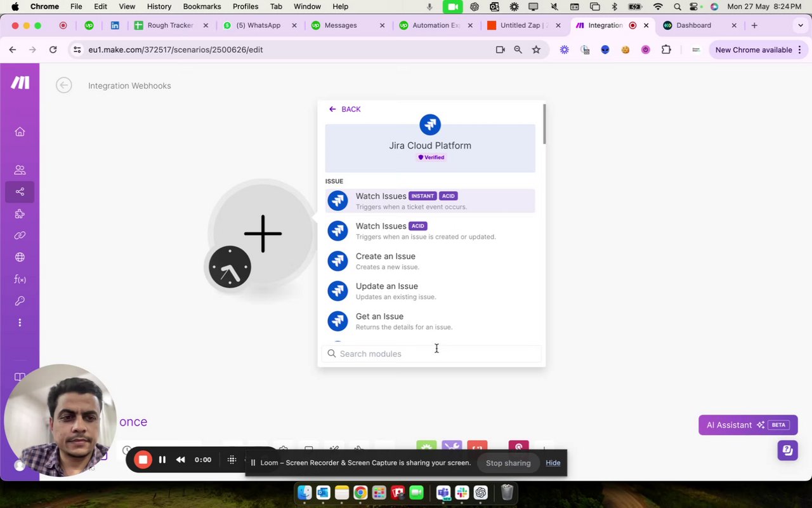Open the Webhooks globe sidebar icon

tap(20, 257)
